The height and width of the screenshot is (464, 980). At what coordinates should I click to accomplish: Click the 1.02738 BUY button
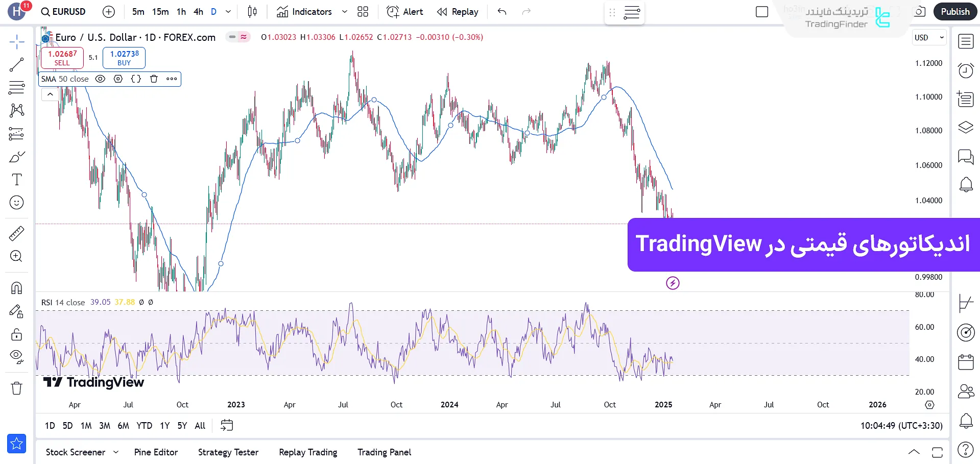124,58
